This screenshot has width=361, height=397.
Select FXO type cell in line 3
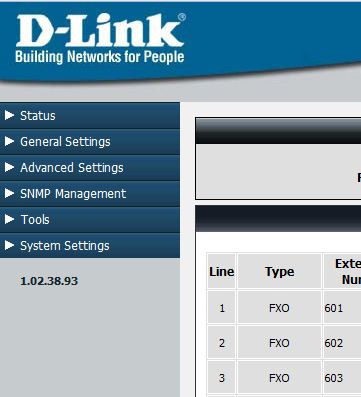[x=280, y=378]
